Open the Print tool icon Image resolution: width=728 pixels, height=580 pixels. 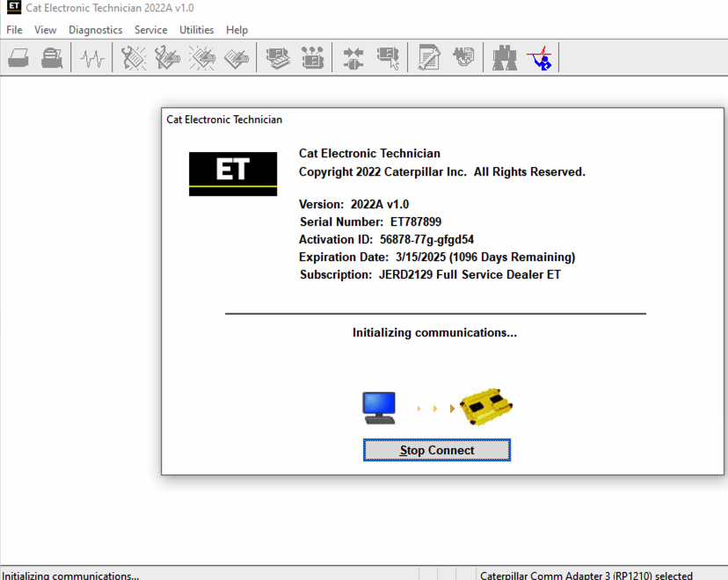click(x=18, y=57)
